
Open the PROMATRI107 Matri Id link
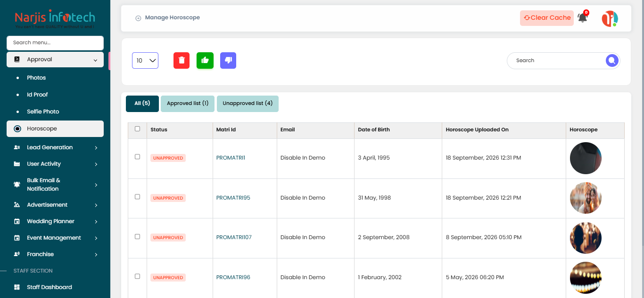coord(234,237)
